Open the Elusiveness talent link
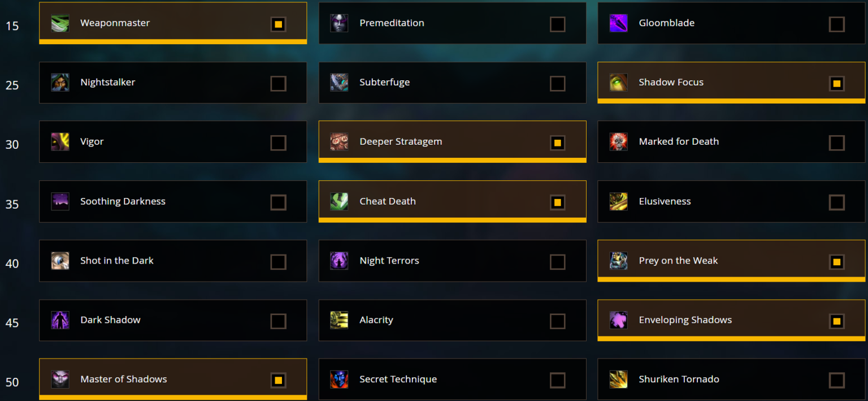This screenshot has height=401, width=868. (665, 201)
